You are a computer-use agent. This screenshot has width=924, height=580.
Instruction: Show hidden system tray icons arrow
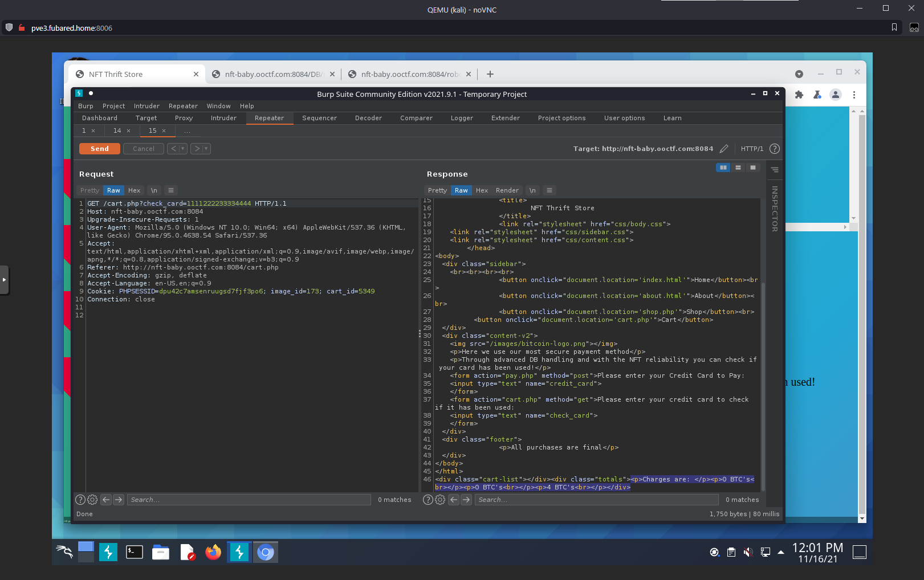[x=781, y=552]
